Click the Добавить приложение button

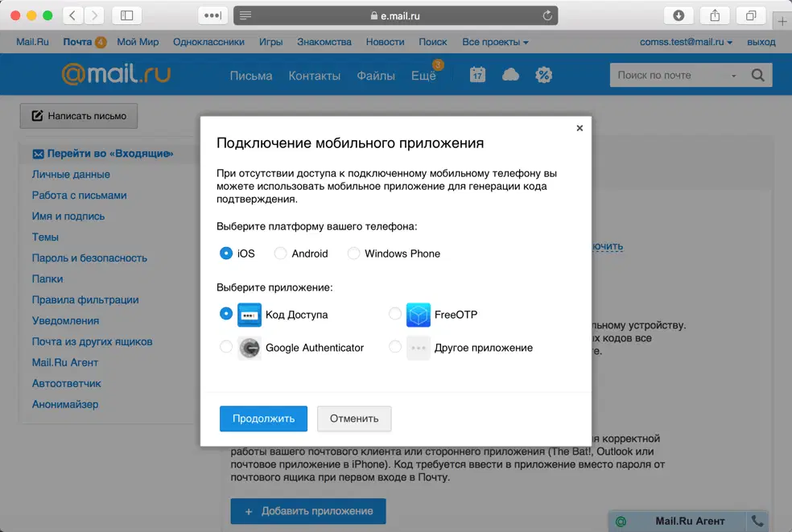click(308, 511)
